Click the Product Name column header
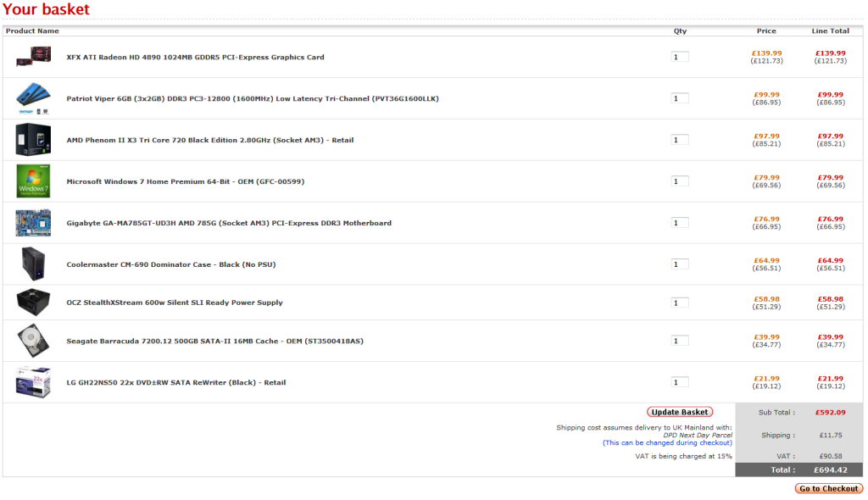The width and height of the screenshot is (868, 500). click(x=32, y=31)
